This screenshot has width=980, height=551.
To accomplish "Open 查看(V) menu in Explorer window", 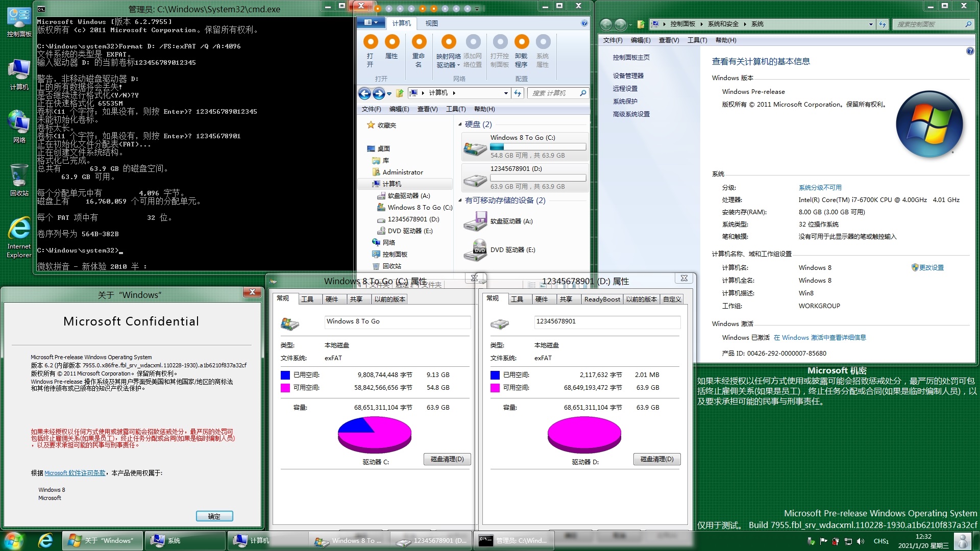I will [427, 109].
